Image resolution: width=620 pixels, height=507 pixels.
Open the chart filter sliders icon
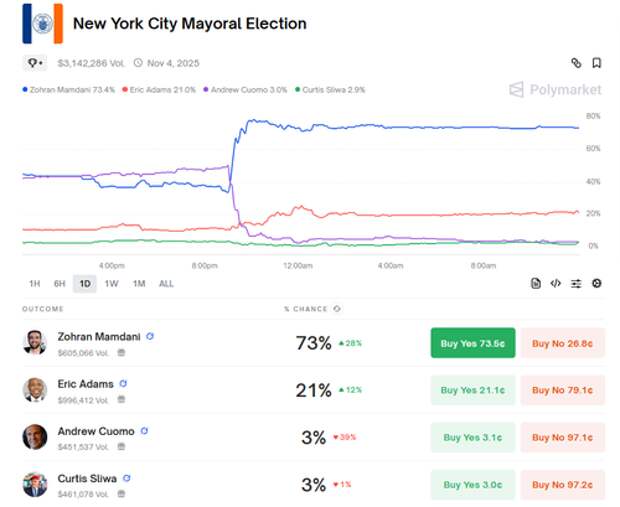tap(576, 283)
